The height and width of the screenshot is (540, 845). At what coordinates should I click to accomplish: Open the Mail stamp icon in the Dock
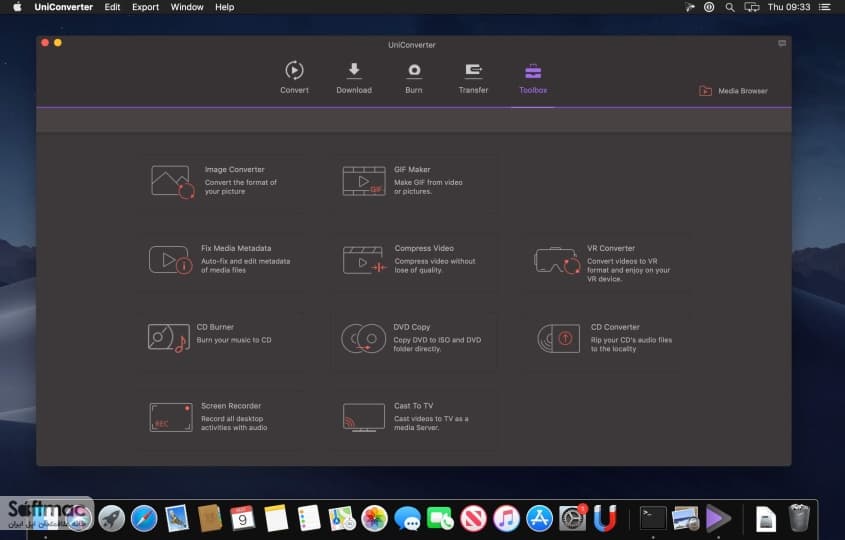point(177,519)
